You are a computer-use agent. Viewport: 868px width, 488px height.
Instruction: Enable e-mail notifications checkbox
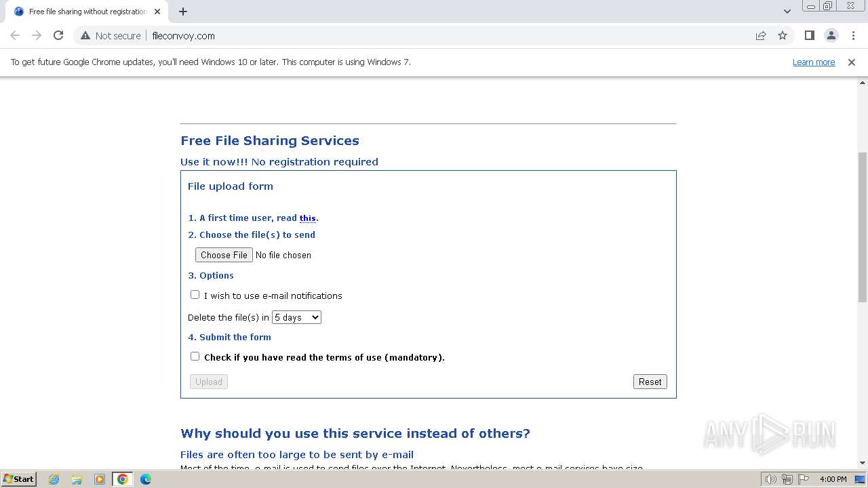point(195,295)
